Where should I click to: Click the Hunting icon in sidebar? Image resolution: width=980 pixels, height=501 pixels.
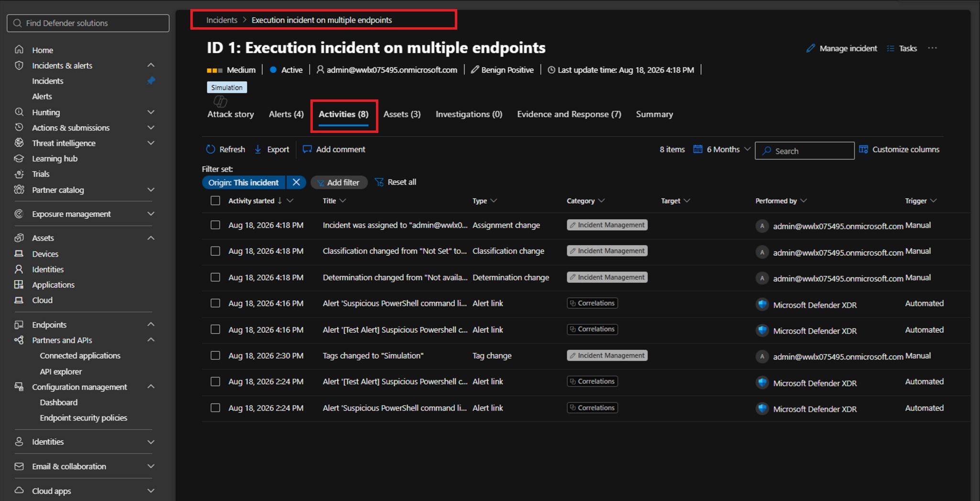point(19,112)
